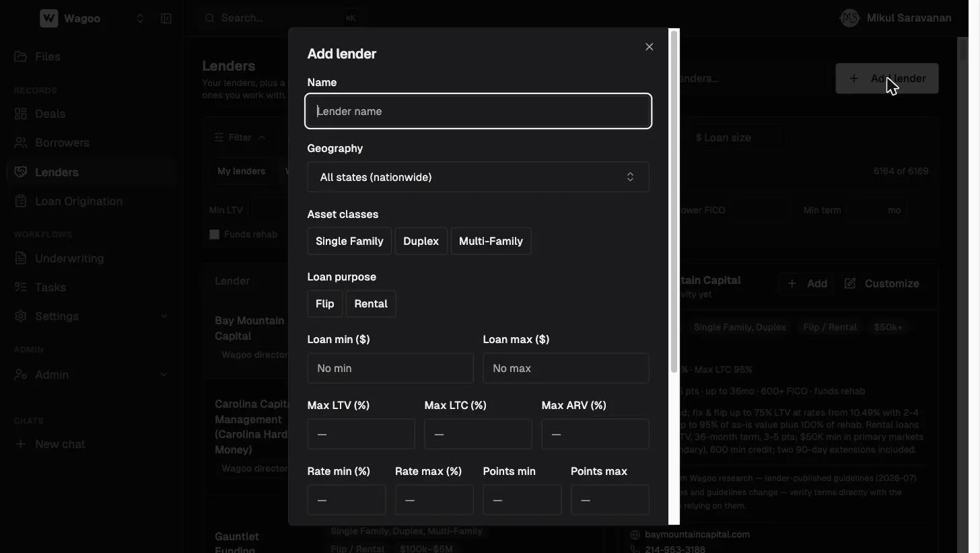Focus the Points min field
The width and height of the screenshot is (980, 553).
coord(522,500)
